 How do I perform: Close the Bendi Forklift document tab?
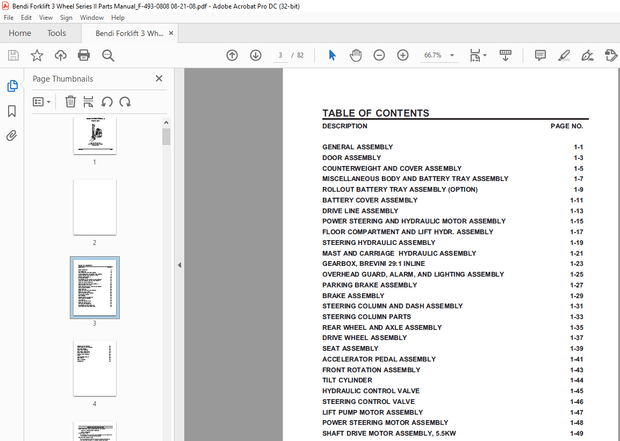tap(171, 33)
